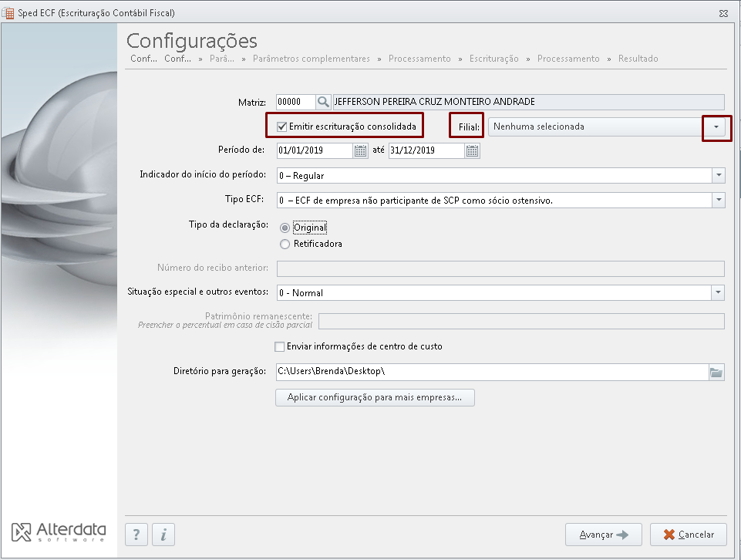Open the start date calendar picker
The height and width of the screenshot is (560, 741).
(x=360, y=150)
